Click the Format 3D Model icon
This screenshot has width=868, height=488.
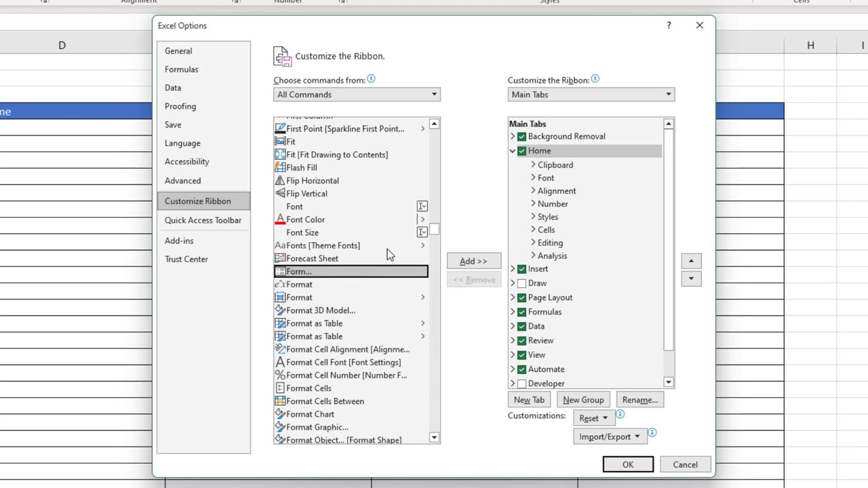coord(280,310)
